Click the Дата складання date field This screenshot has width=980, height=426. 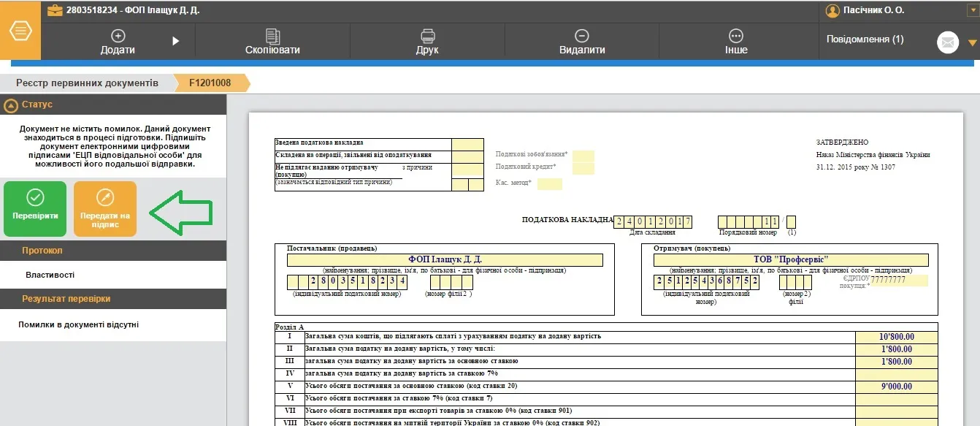(x=653, y=221)
